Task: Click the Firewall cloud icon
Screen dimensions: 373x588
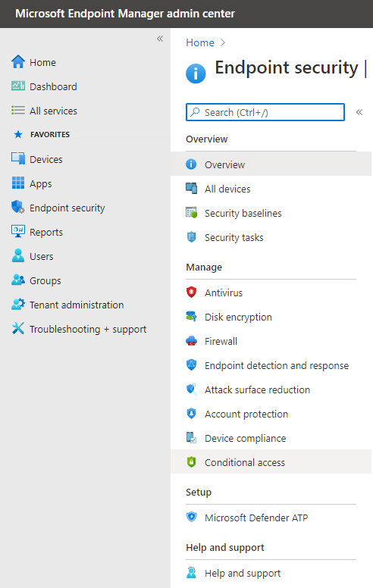Action: 191,341
